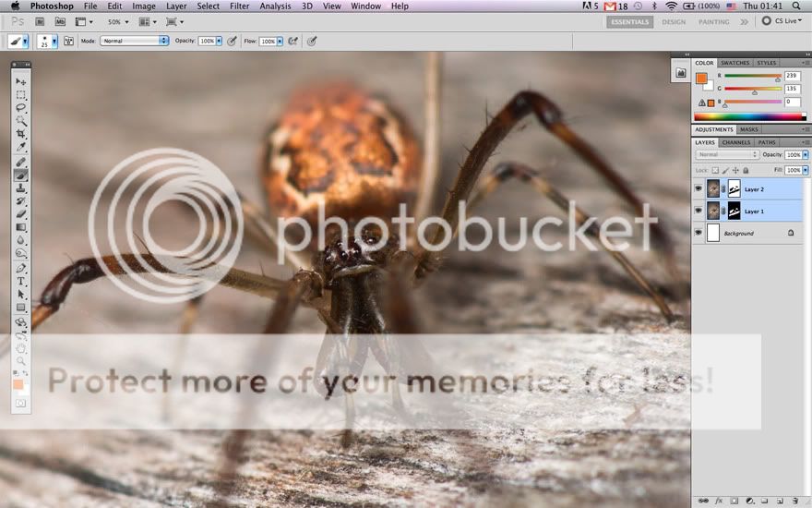Open the CS Live button
The image size is (812, 508).
(782, 21)
